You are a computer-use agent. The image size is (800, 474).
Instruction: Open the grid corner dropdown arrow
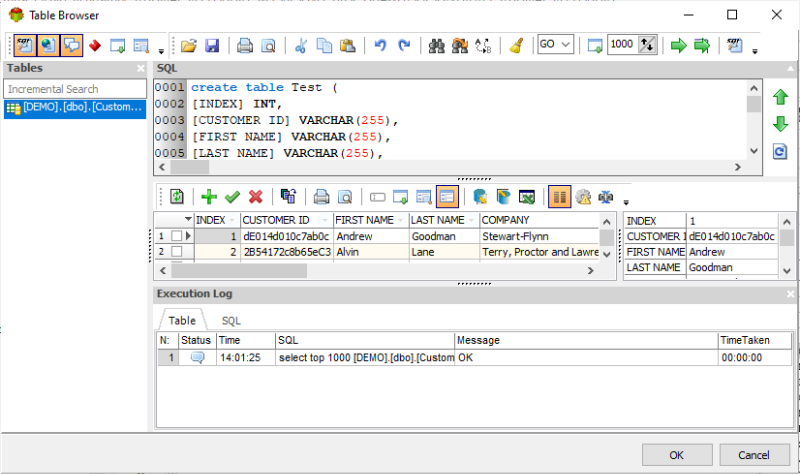click(188, 219)
